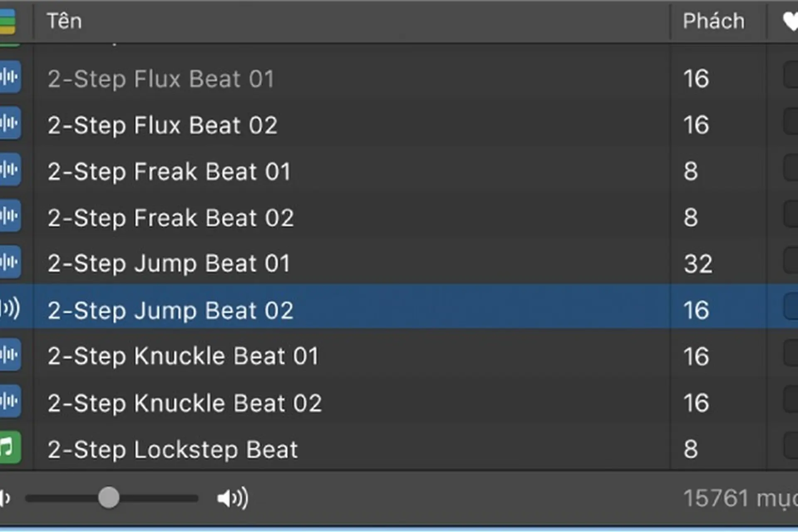Mark 2-Step Jump Beat 02 as favorite
Image resolution: width=798 pixels, height=532 pixels.
click(791, 306)
